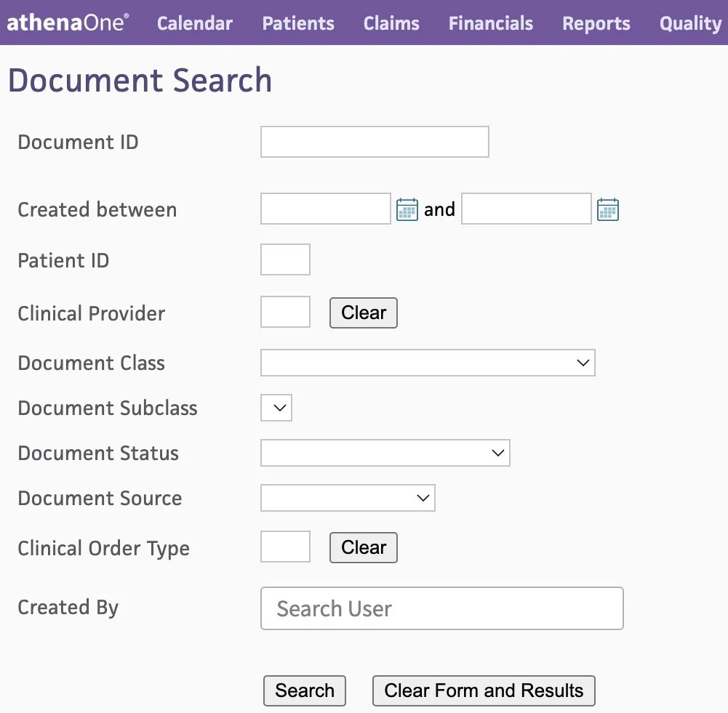728x713 pixels.
Task: Clear the Clinical Order Type field
Action: coord(363,547)
